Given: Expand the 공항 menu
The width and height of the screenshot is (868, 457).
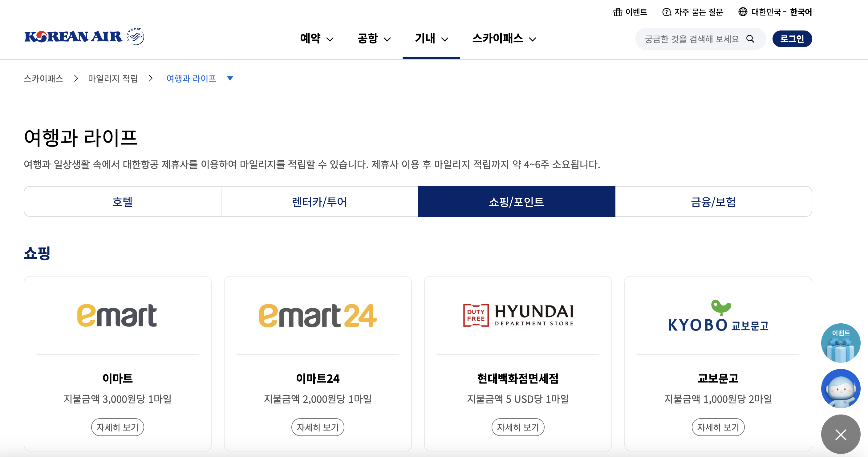Looking at the screenshot, I should pos(374,38).
